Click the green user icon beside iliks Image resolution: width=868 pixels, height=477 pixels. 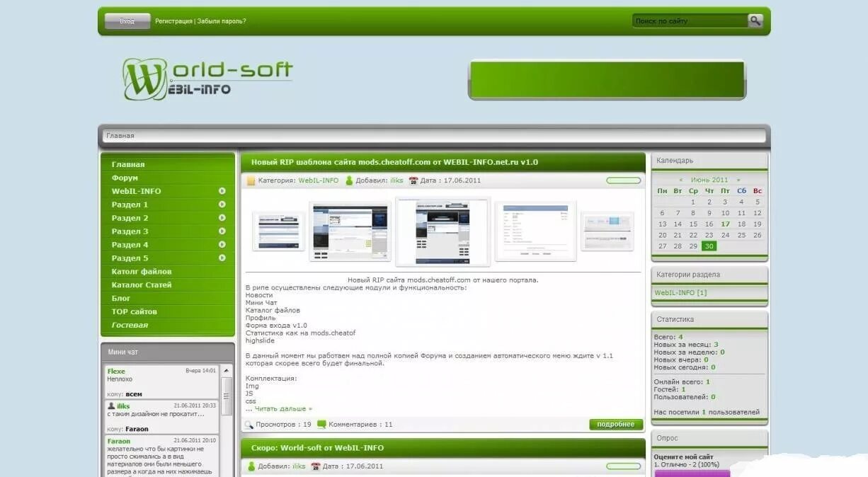pos(348,180)
